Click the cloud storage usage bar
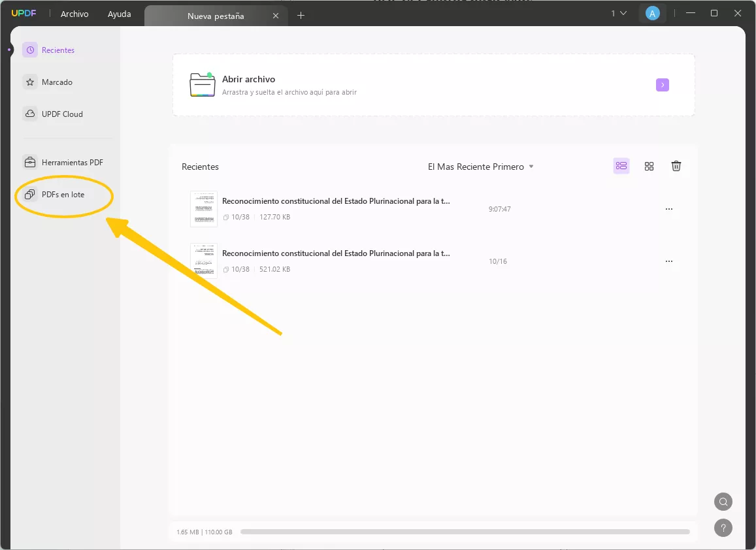 (x=465, y=532)
